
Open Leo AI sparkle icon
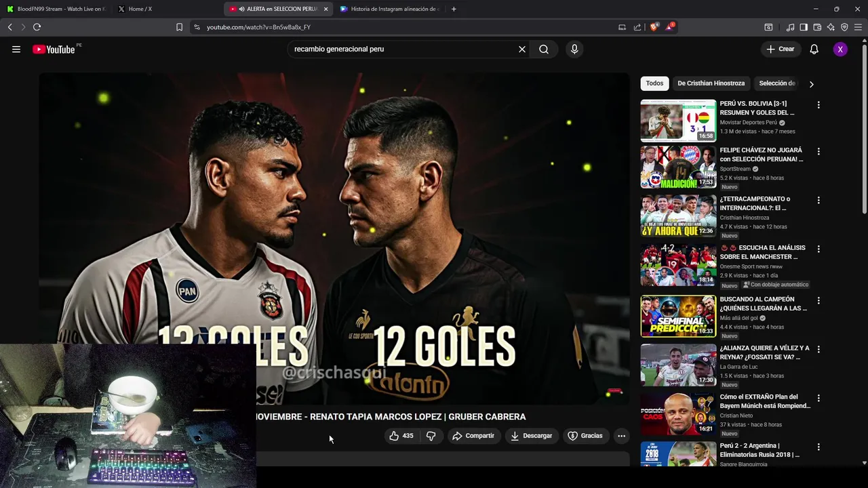click(x=831, y=27)
